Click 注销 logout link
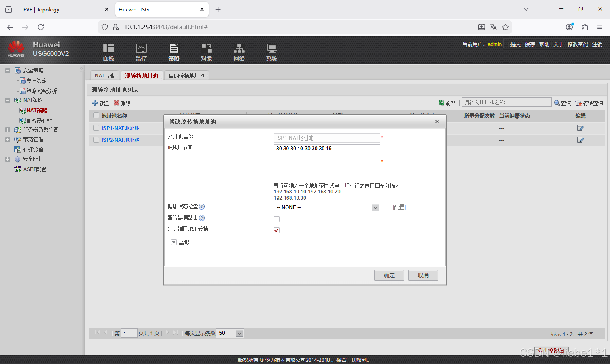The height and width of the screenshot is (364, 610). (x=597, y=44)
